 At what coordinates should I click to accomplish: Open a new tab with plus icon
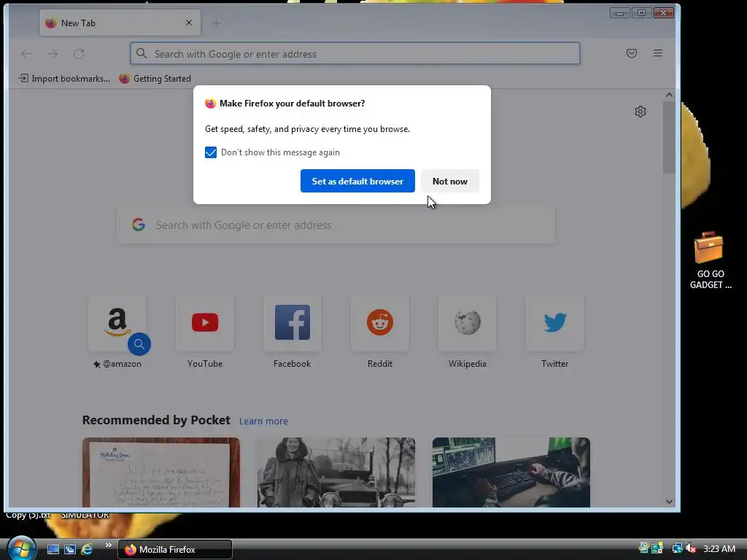[x=216, y=23]
